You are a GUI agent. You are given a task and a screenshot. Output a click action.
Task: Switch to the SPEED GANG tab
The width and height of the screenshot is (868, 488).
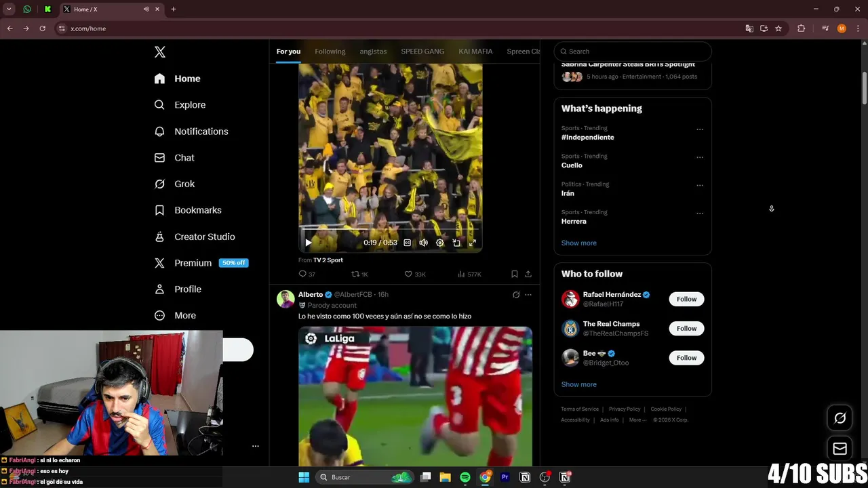422,52
